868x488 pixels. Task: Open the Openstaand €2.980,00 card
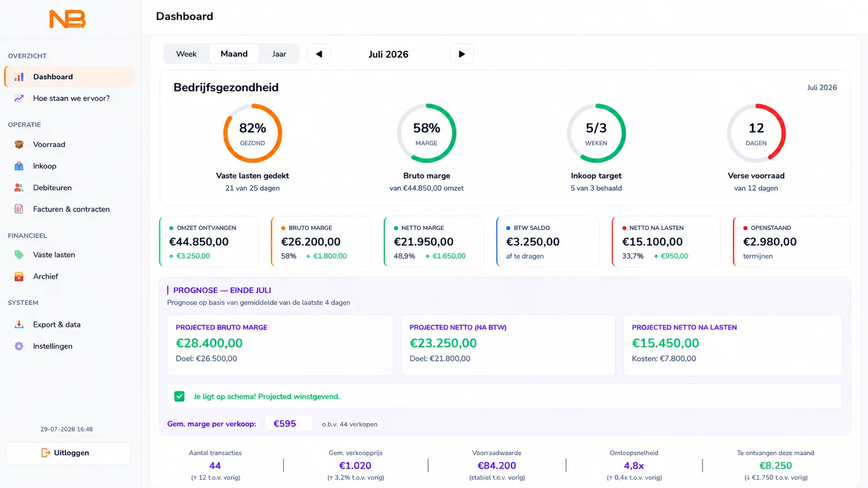(792, 241)
